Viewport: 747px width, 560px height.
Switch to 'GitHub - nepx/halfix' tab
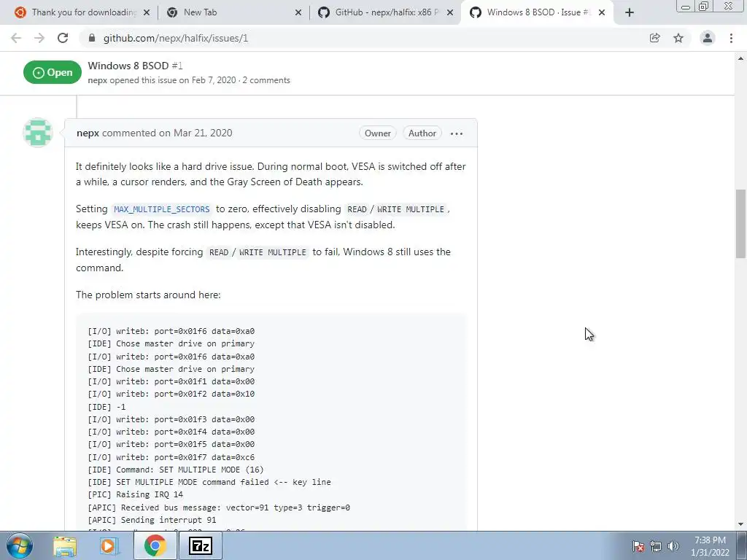coord(384,12)
